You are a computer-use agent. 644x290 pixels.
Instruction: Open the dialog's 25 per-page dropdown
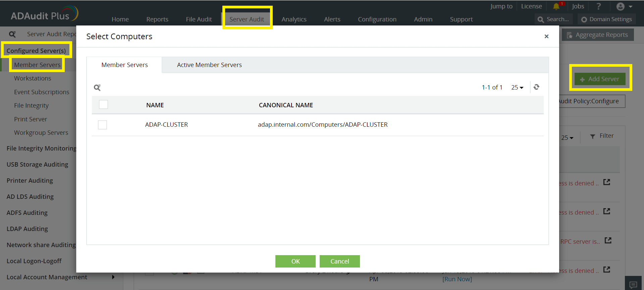[x=517, y=88]
